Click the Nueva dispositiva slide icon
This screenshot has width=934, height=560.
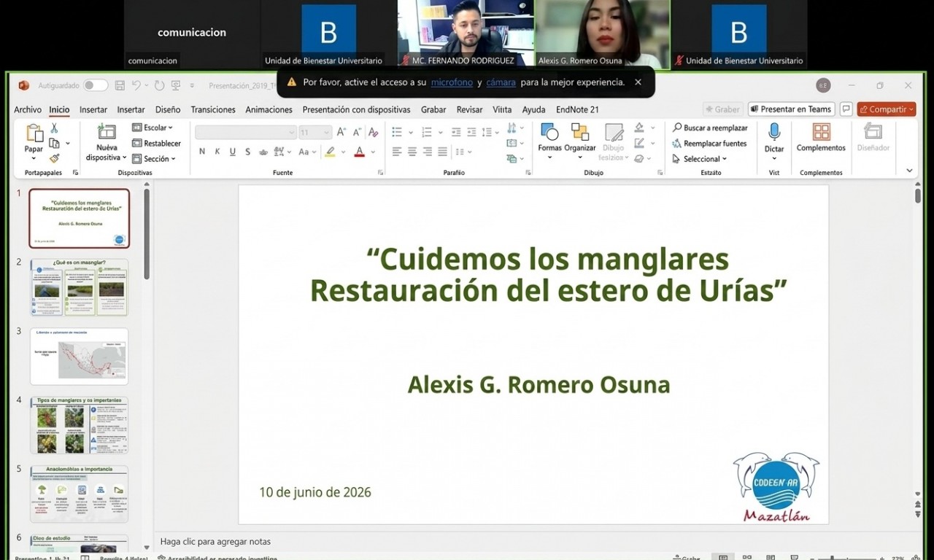click(107, 132)
